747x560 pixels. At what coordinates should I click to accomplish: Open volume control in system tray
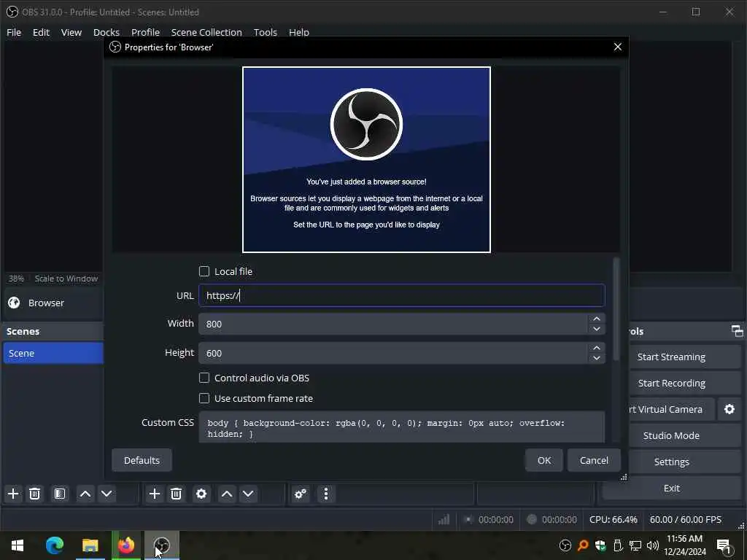click(653, 545)
